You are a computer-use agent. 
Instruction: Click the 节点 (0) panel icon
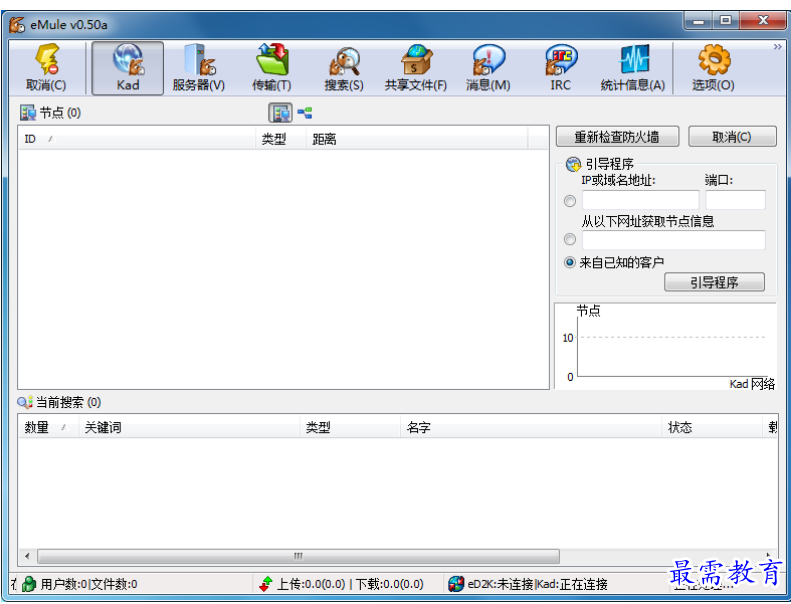[27, 113]
